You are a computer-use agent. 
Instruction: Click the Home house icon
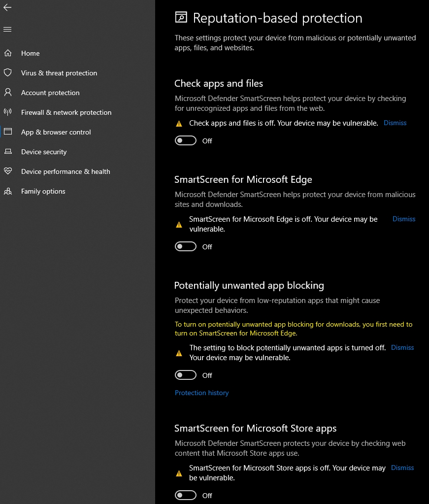[x=8, y=53]
